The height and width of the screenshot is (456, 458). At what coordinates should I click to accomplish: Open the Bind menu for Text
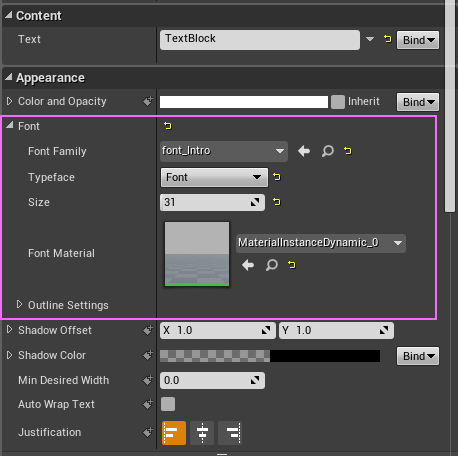point(418,40)
